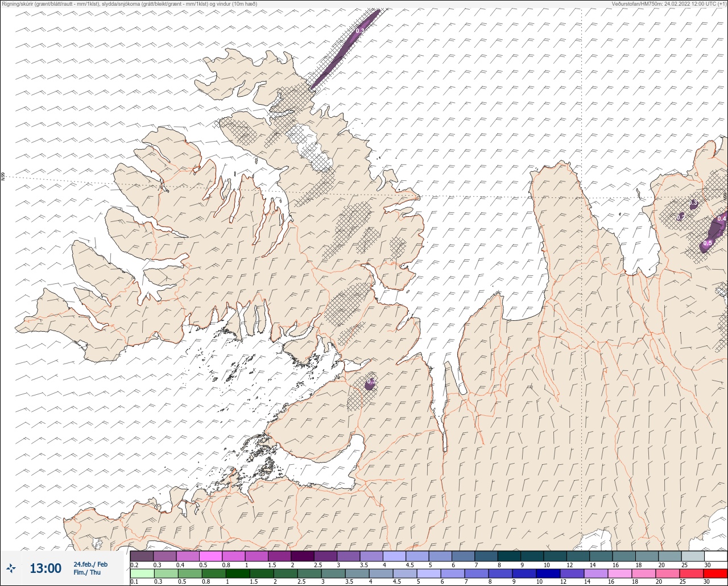The image size is (728, 586).
Task: Select upper legend dark purple swatch labeled 2
Action: 303,556
